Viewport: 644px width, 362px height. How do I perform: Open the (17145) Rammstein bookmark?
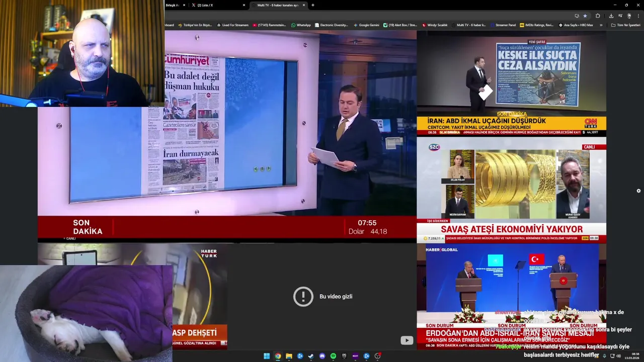click(269, 25)
